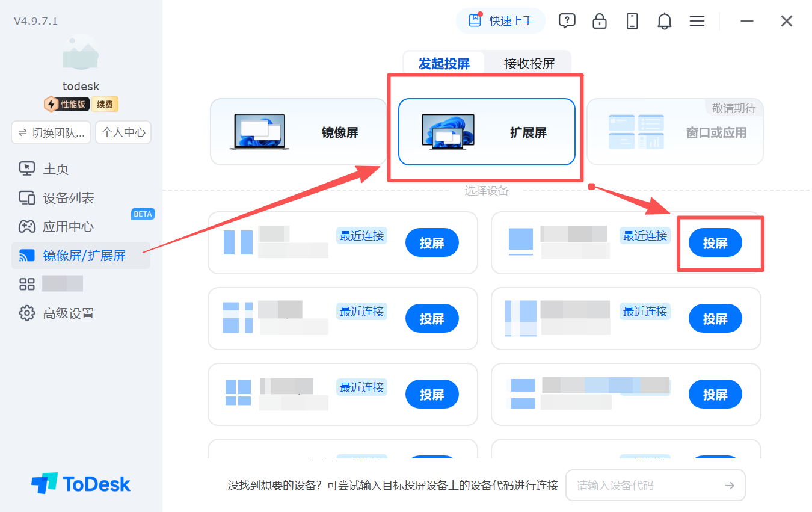This screenshot has height=512, width=812.
Task: Click the 高级设置 gear icon
Action: [27, 313]
